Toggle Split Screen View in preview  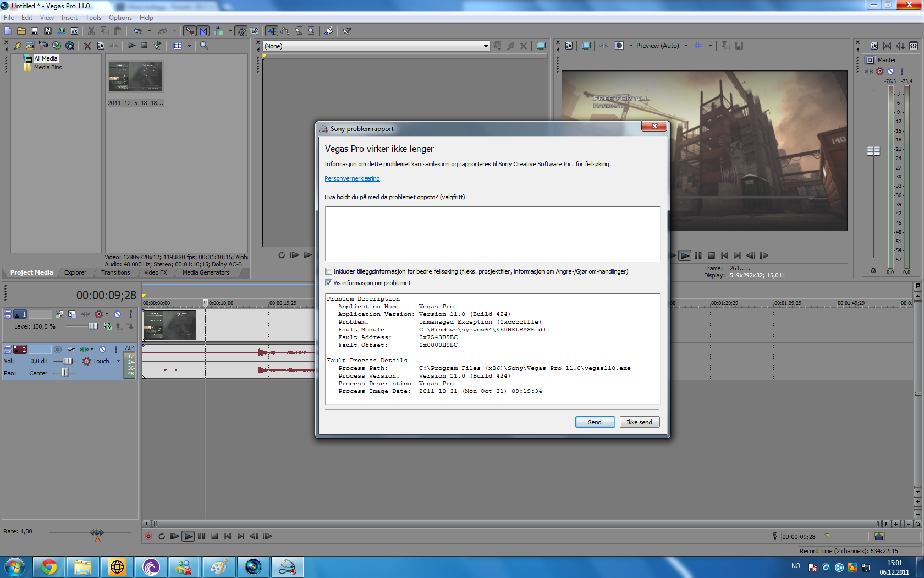(x=619, y=46)
